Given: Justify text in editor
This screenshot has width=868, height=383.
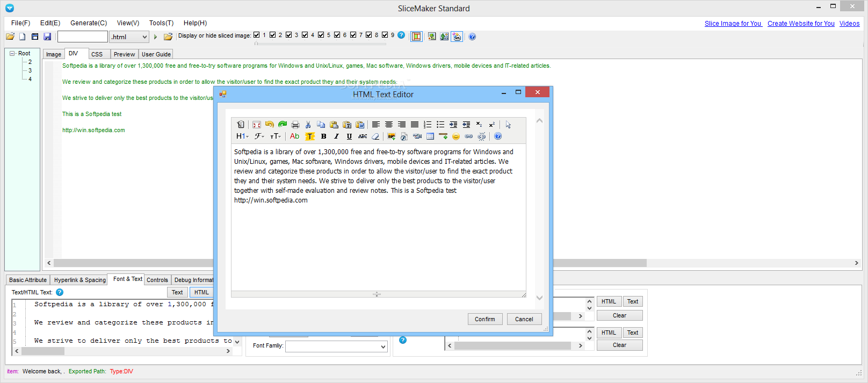Looking at the screenshot, I should (x=415, y=125).
